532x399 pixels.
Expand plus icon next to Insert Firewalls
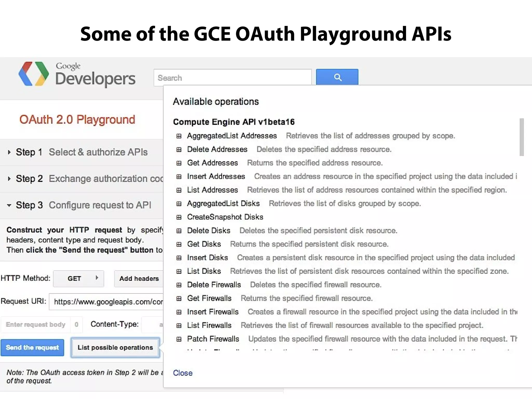click(179, 312)
